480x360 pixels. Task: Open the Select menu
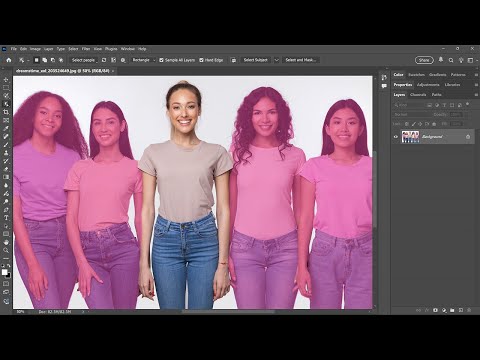pyautogui.click(x=73, y=49)
